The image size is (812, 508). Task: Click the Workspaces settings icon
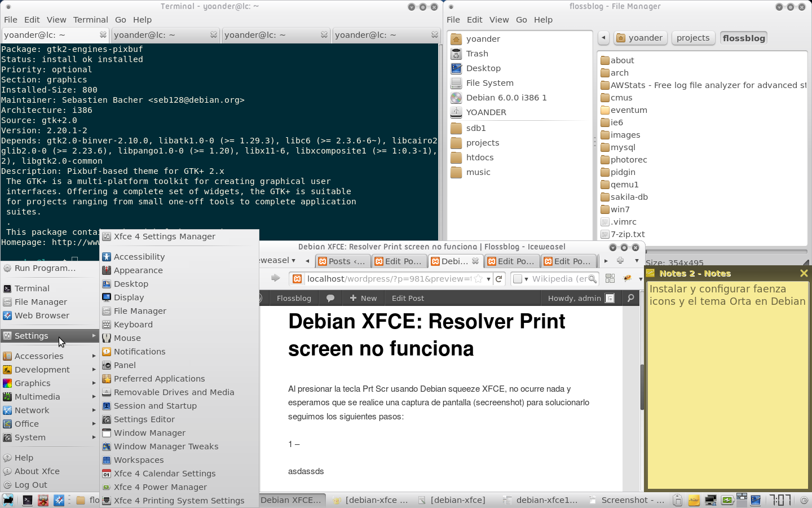[x=107, y=460]
